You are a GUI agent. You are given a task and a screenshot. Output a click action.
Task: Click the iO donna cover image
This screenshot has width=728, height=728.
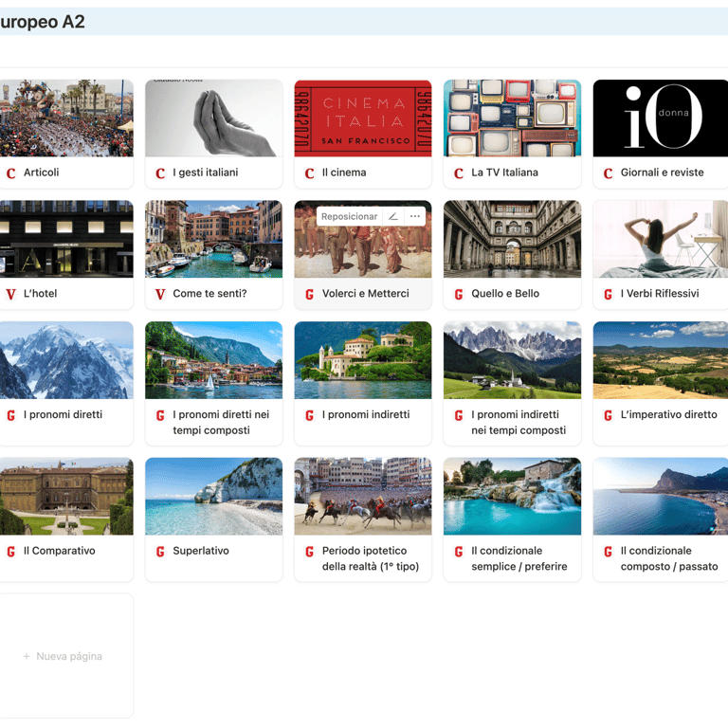click(x=661, y=118)
